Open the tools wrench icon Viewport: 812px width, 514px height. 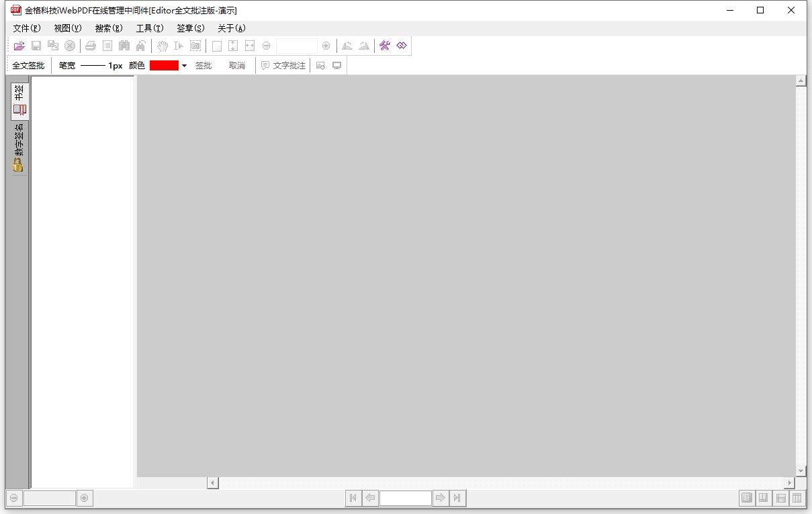[x=384, y=46]
